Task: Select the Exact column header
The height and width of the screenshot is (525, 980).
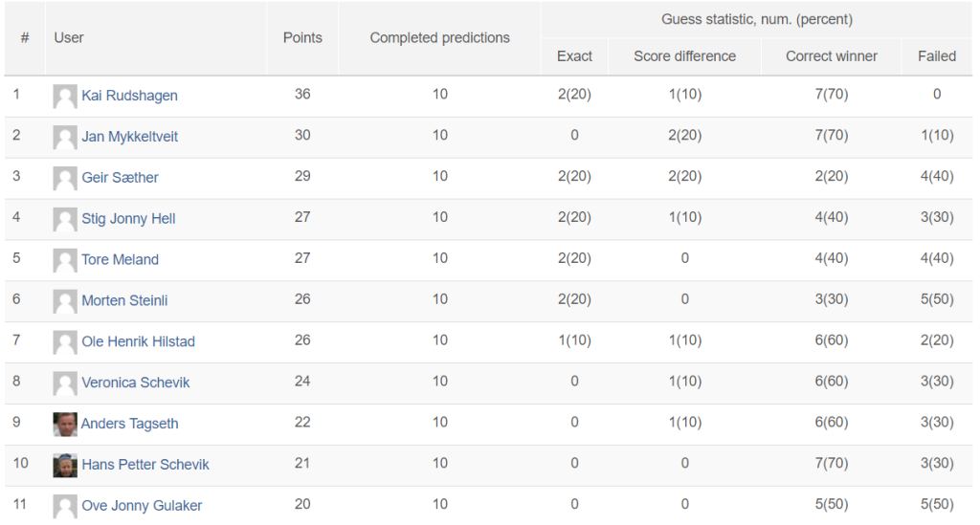Action: [x=574, y=56]
